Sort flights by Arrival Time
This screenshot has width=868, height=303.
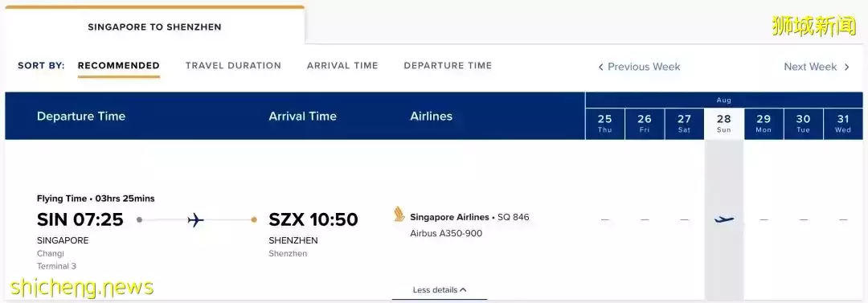click(342, 65)
